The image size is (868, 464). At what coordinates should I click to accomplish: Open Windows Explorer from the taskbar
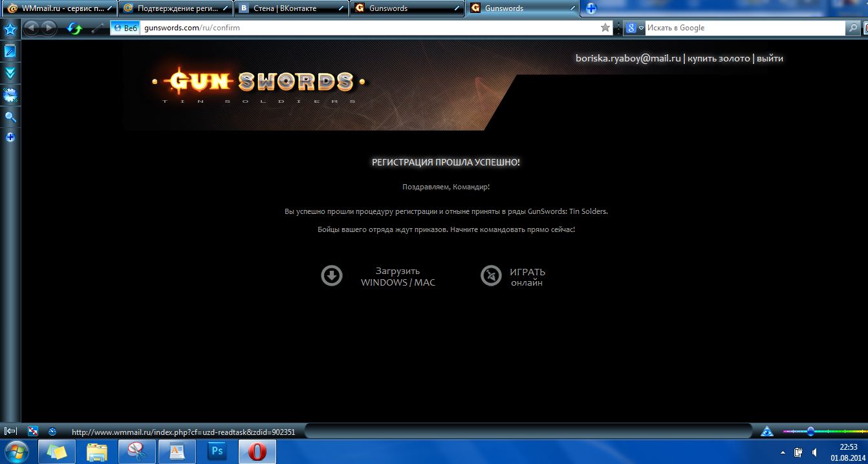[x=97, y=451]
